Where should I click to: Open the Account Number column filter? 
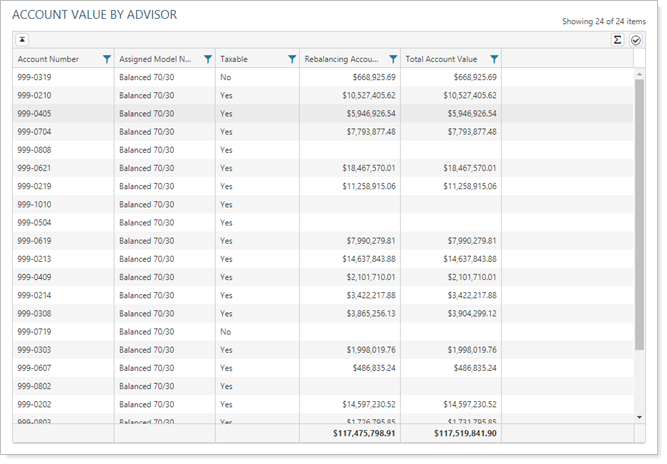click(106, 59)
